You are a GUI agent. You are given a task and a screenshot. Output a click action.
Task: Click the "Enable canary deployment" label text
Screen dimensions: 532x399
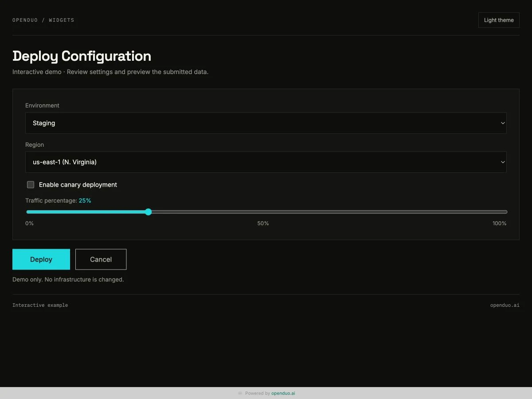[x=78, y=184]
